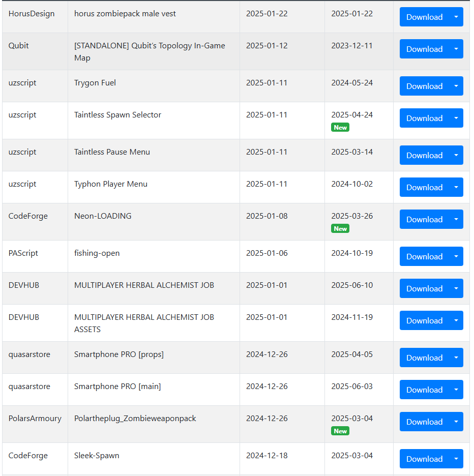Download Taintless Spawn Selector
Viewport: 474px width, 476px height.
(x=424, y=118)
